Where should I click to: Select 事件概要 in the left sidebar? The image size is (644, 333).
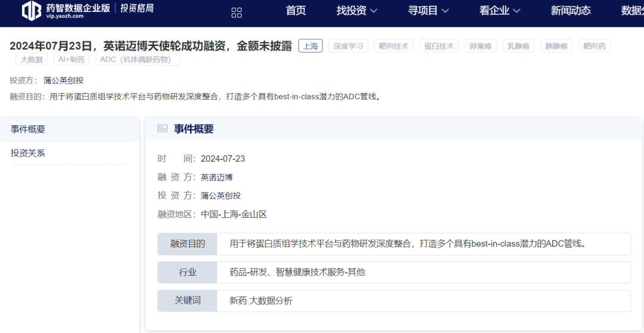click(x=28, y=129)
